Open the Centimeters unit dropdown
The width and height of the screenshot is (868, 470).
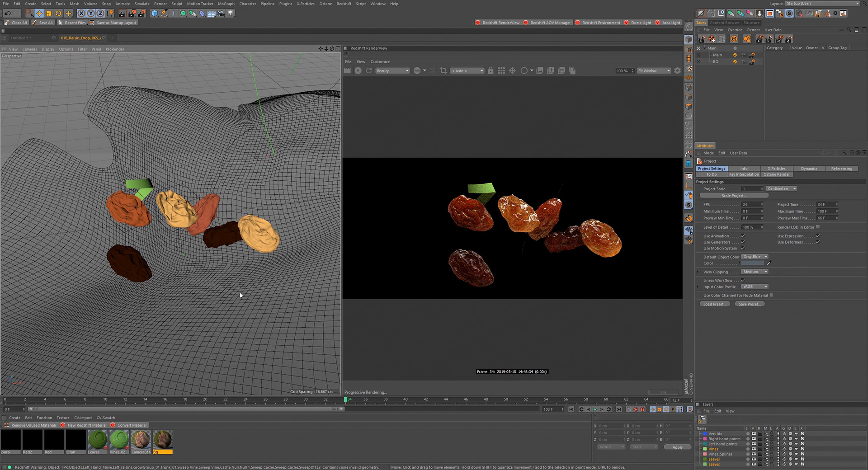pyautogui.click(x=781, y=189)
